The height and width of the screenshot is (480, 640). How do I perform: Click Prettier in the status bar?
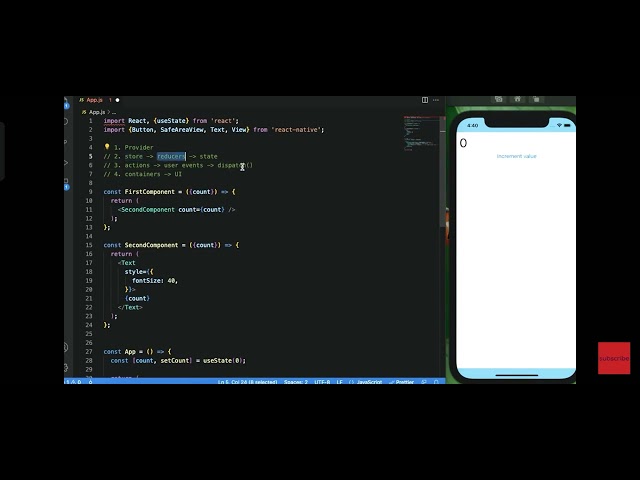402,382
